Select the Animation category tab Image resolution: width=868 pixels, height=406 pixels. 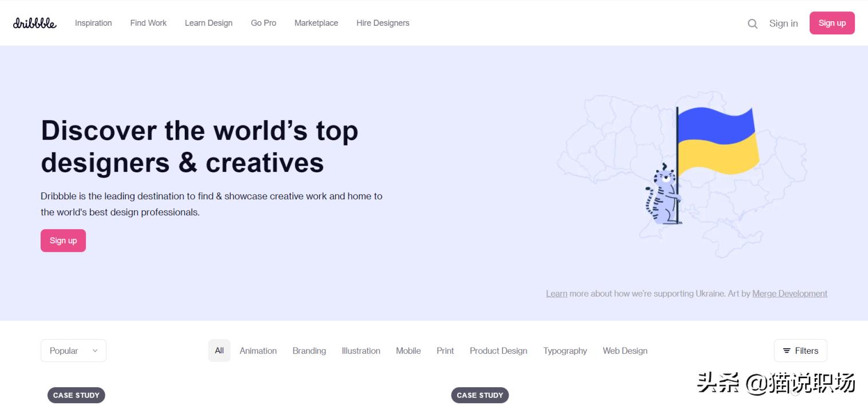click(x=258, y=350)
